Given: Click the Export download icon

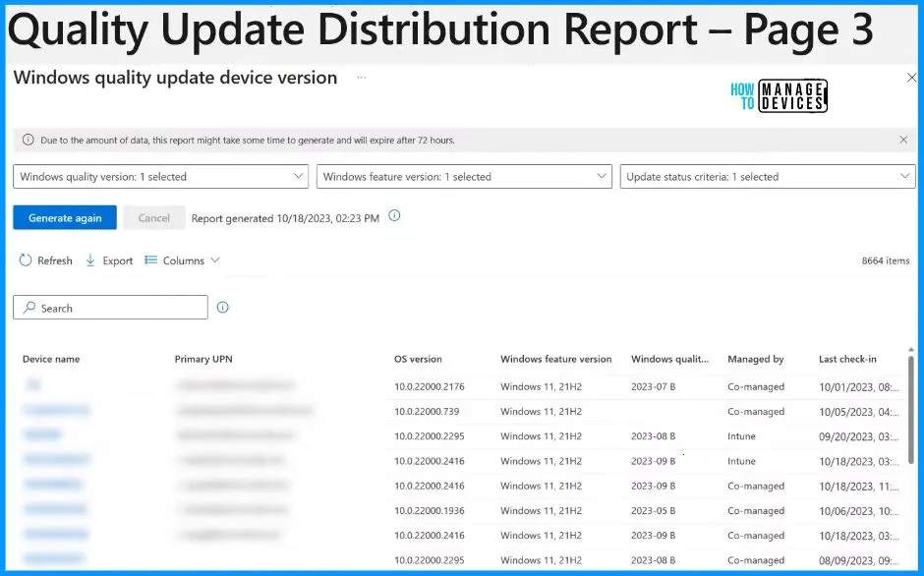Looking at the screenshot, I should [x=90, y=260].
